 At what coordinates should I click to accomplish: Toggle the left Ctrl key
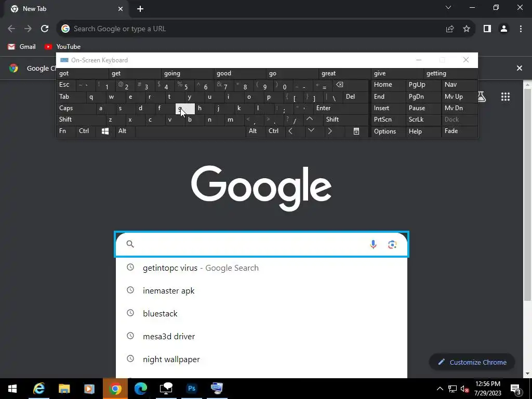pyautogui.click(x=86, y=131)
